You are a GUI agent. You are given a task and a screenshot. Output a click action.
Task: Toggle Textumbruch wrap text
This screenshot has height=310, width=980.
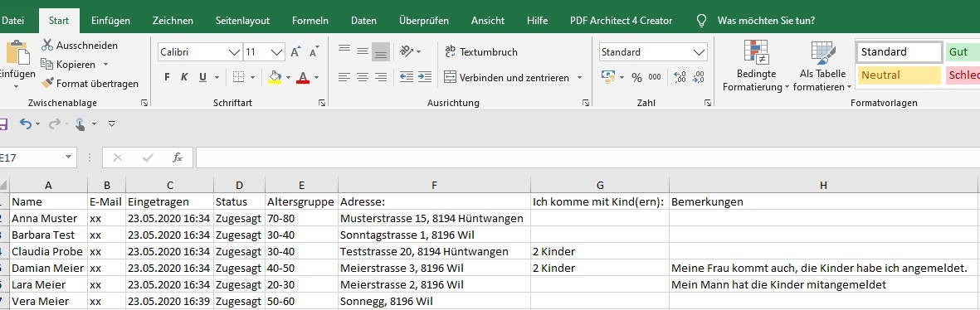coord(480,51)
